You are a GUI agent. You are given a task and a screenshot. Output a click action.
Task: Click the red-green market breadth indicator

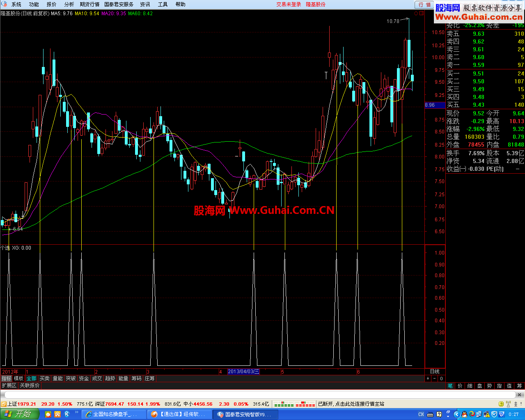294,404
